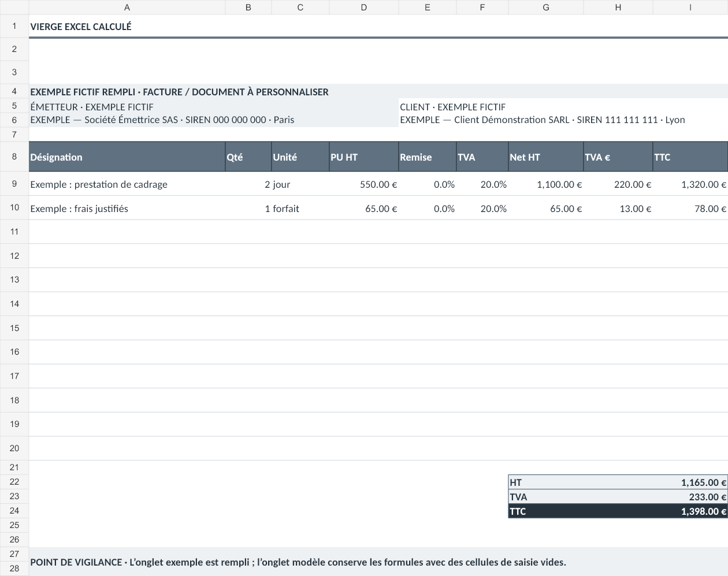Click the '1,100.00 €' Net HT cell
Image resolution: width=728 pixels, height=576 pixels.
tap(546, 184)
